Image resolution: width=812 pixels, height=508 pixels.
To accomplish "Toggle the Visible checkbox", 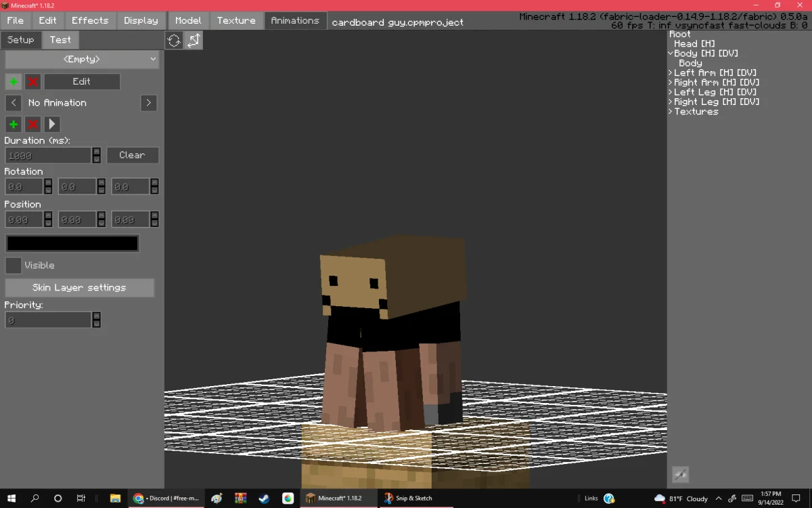I will [x=13, y=266].
